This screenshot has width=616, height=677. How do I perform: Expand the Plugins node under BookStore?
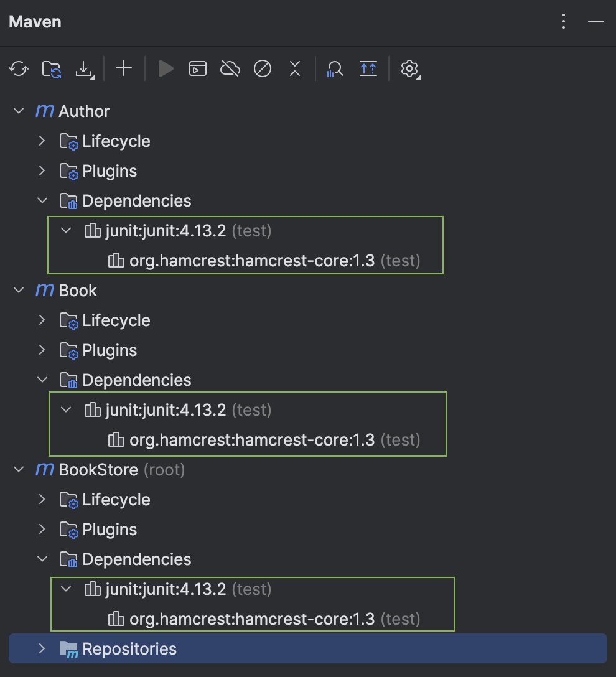point(41,530)
